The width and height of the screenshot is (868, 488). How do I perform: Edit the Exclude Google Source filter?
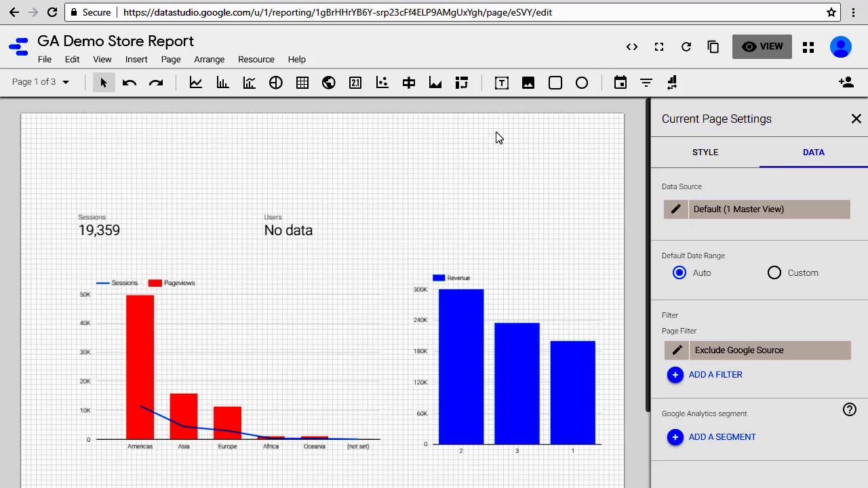(677, 350)
